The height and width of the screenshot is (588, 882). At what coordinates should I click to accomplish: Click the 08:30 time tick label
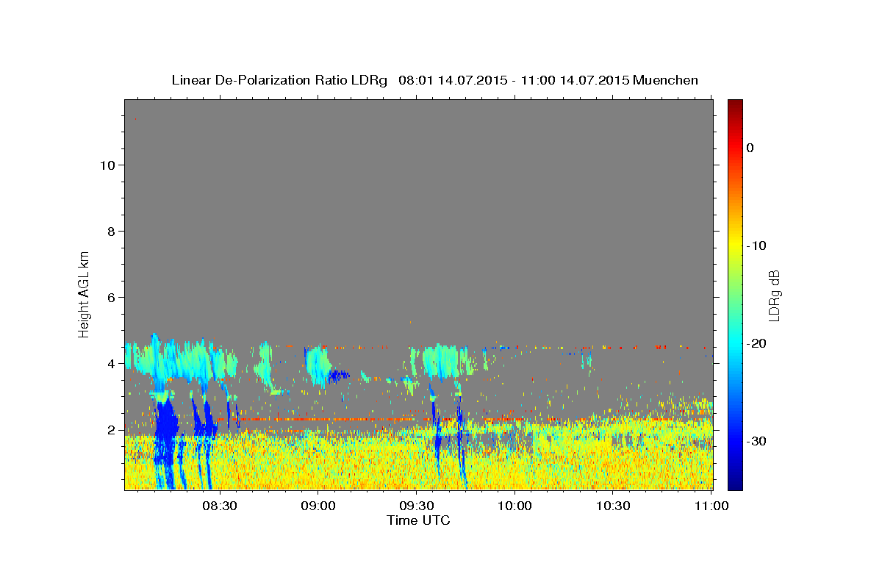pyautogui.click(x=220, y=506)
